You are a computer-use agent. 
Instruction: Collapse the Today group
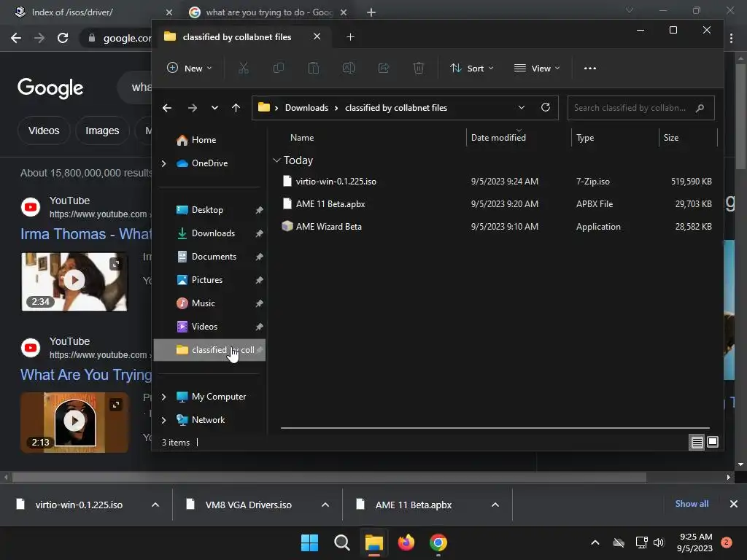pos(276,160)
